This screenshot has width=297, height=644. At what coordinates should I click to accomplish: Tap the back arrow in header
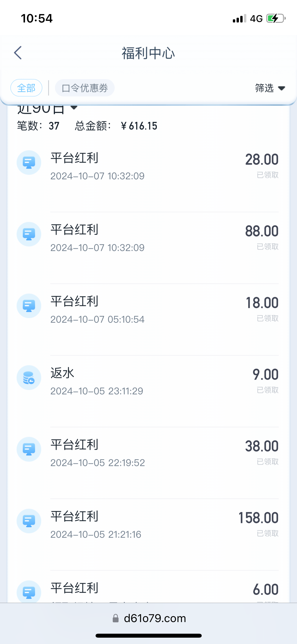tap(18, 53)
